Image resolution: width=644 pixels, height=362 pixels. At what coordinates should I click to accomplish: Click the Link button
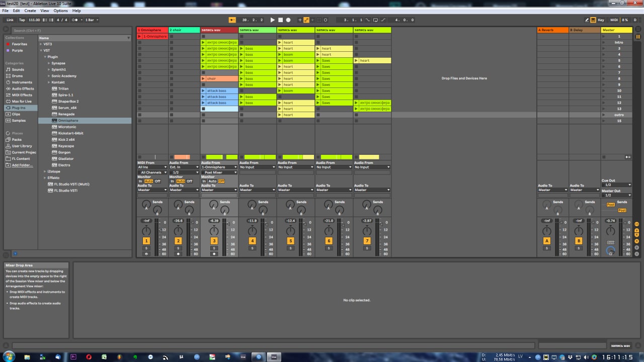pyautogui.click(x=10, y=20)
